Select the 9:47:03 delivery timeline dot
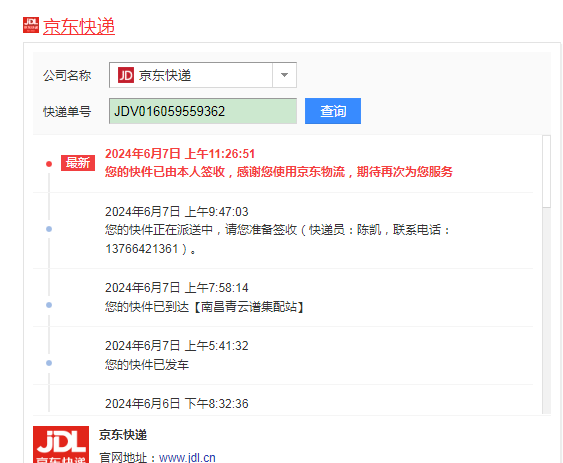Viewport: 563px width, 463px height. (49, 229)
